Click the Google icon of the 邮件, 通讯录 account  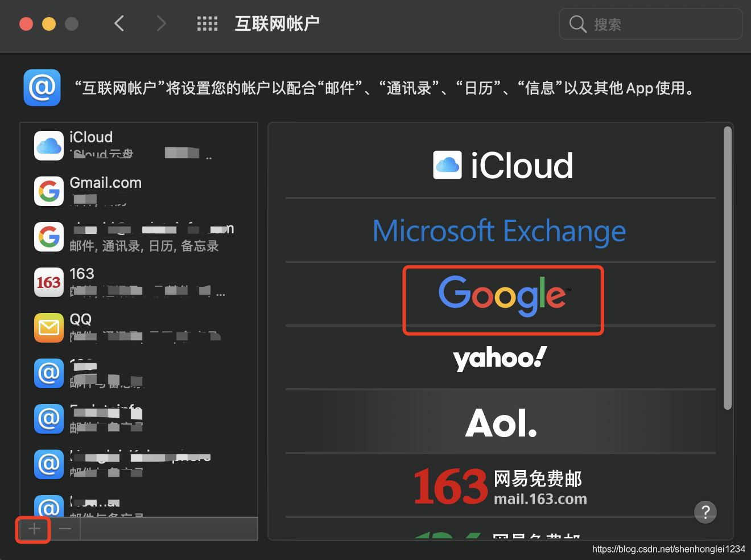(49, 237)
